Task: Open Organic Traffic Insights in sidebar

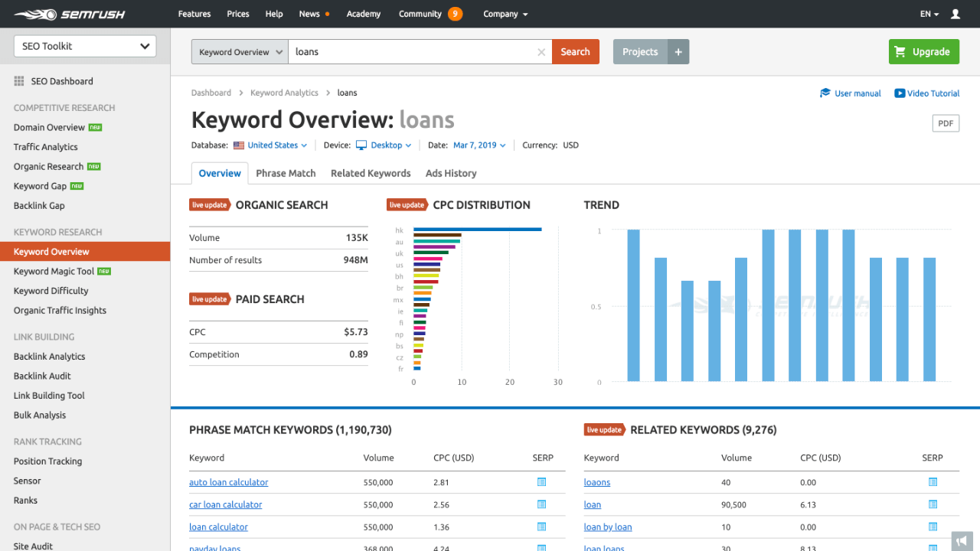Action: coord(60,311)
